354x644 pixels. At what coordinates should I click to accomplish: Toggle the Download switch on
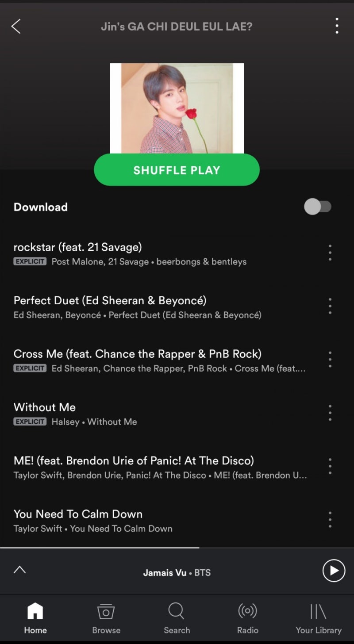click(x=318, y=207)
